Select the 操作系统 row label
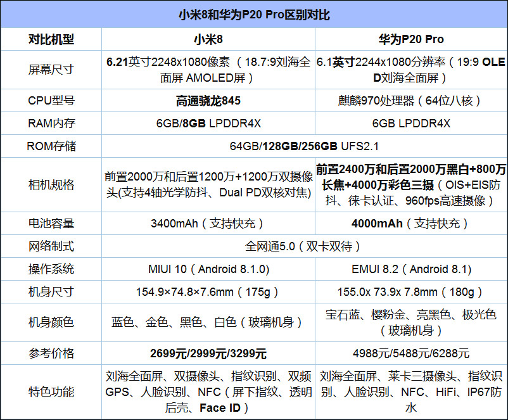The image size is (508, 420). click(x=51, y=269)
